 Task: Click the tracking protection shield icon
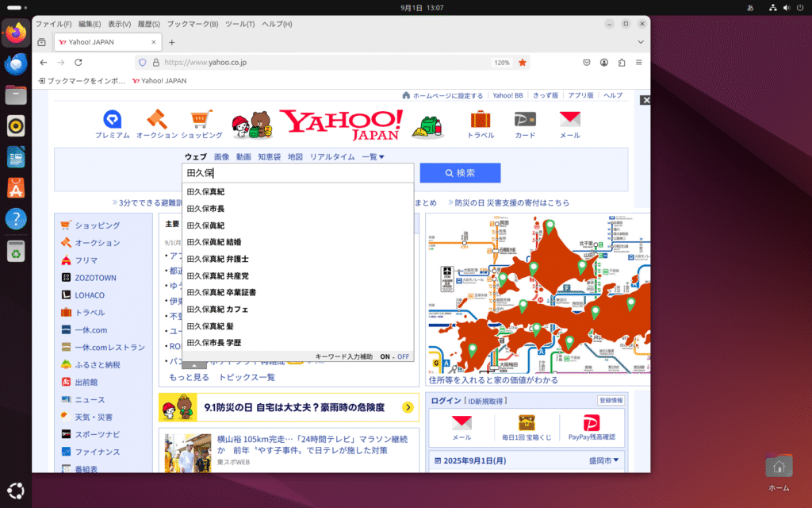tap(143, 62)
